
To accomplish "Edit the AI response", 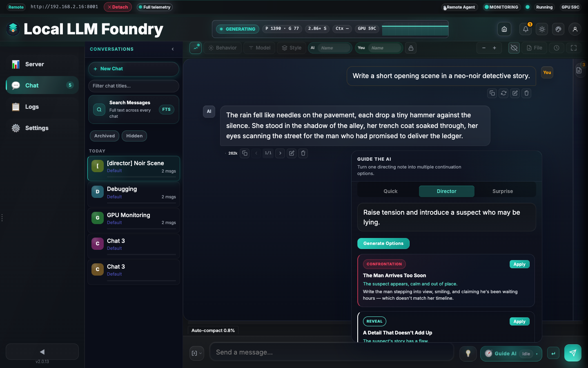I will tap(292, 153).
